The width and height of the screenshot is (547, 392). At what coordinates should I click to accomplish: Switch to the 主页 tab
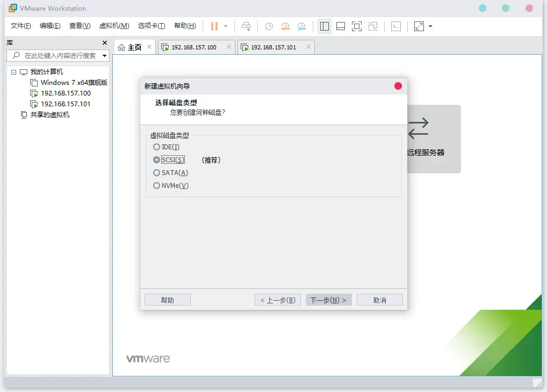pos(134,47)
